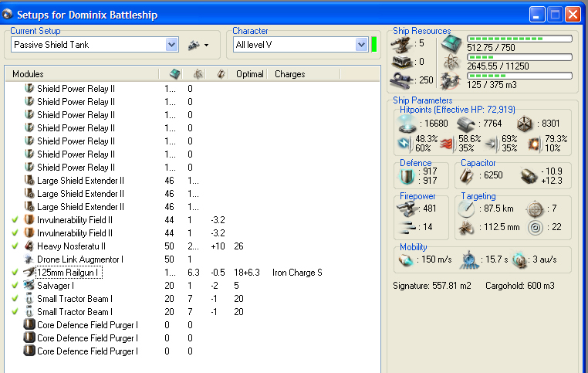Toggle the 125mm Railgun I active checkmark
The image size is (588, 373).
coord(15,273)
